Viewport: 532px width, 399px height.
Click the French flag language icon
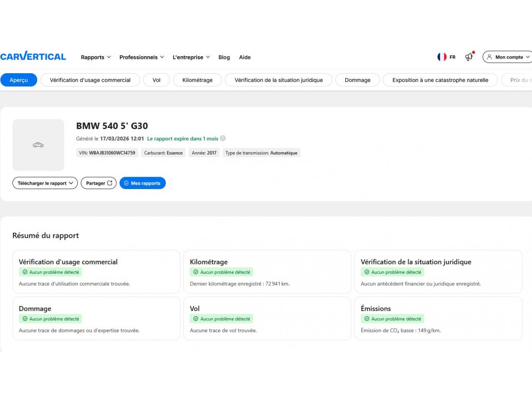[x=442, y=57]
